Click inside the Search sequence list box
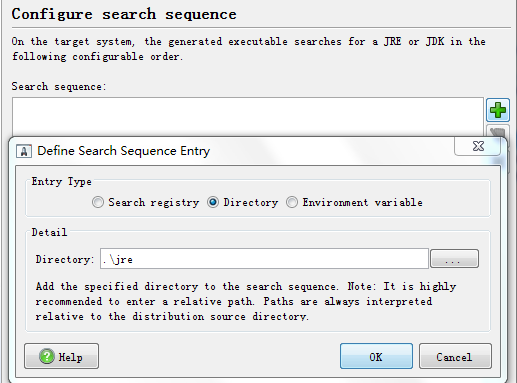This screenshot has height=383, width=517. [x=248, y=117]
